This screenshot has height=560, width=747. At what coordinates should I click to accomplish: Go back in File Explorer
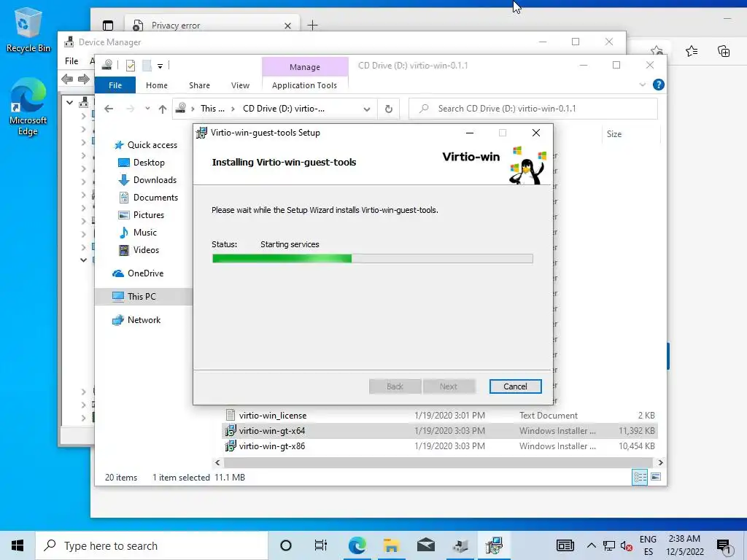coord(109,109)
